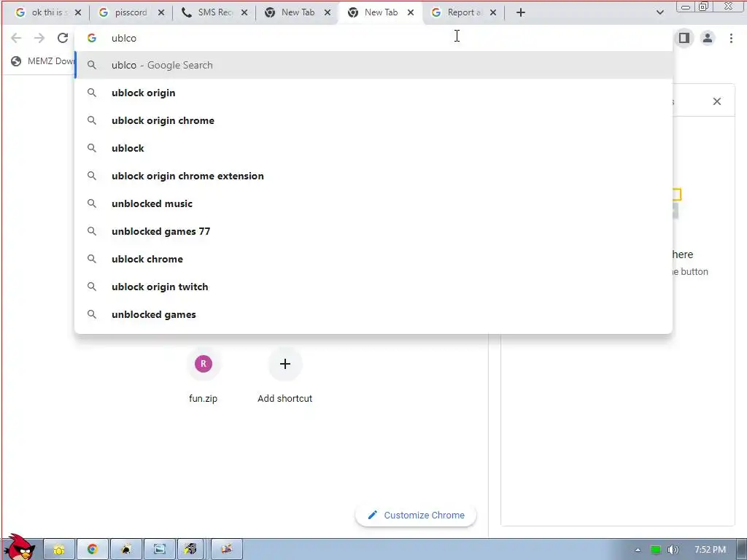
Task: Open Customize Chrome
Action: coord(415,516)
